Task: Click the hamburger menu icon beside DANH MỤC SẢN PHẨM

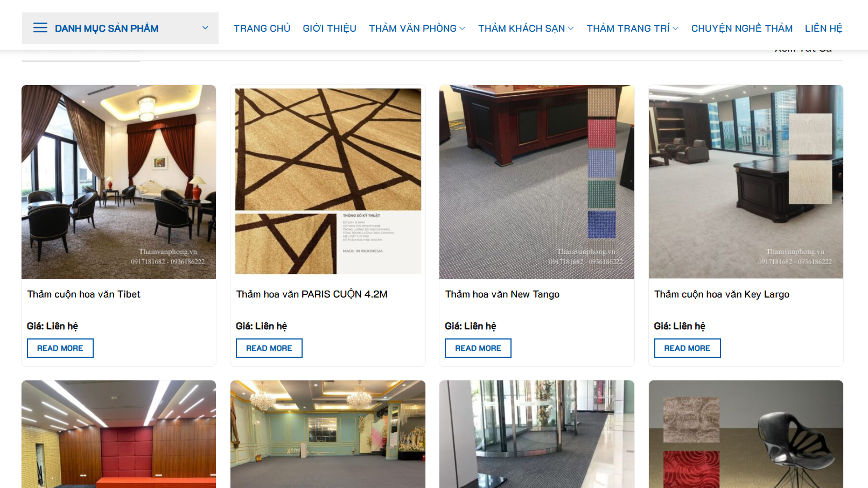Action: click(40, 28)
